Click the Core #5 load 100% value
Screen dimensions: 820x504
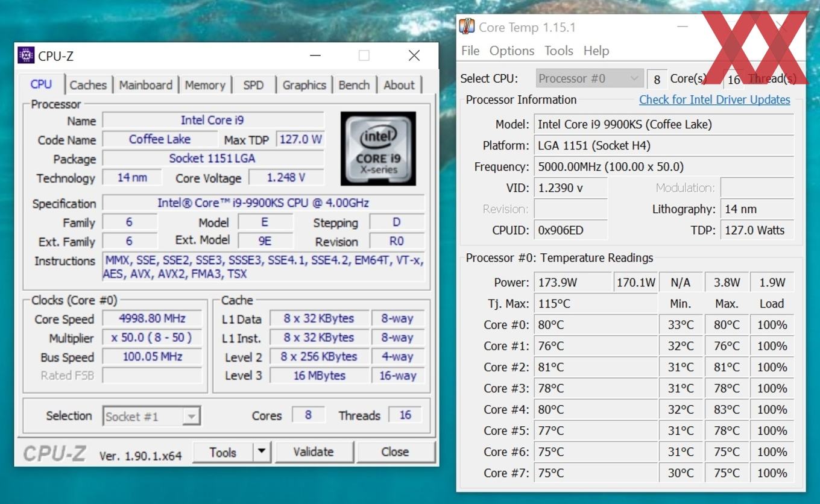tap(772, 430)
